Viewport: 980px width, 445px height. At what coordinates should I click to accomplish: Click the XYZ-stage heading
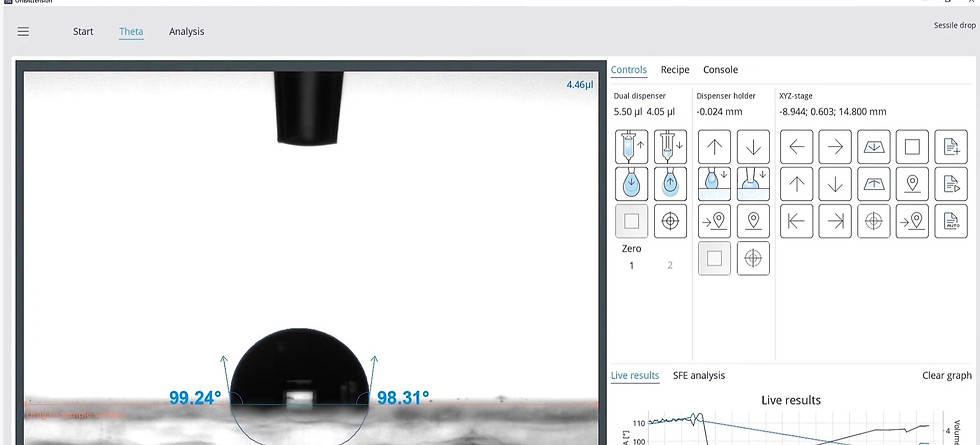click(x=798, y=96)
